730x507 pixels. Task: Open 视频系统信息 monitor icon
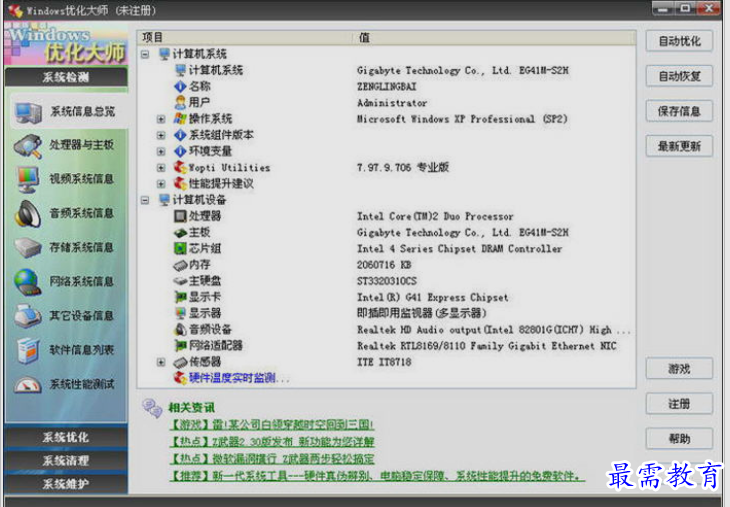point(28,180)
